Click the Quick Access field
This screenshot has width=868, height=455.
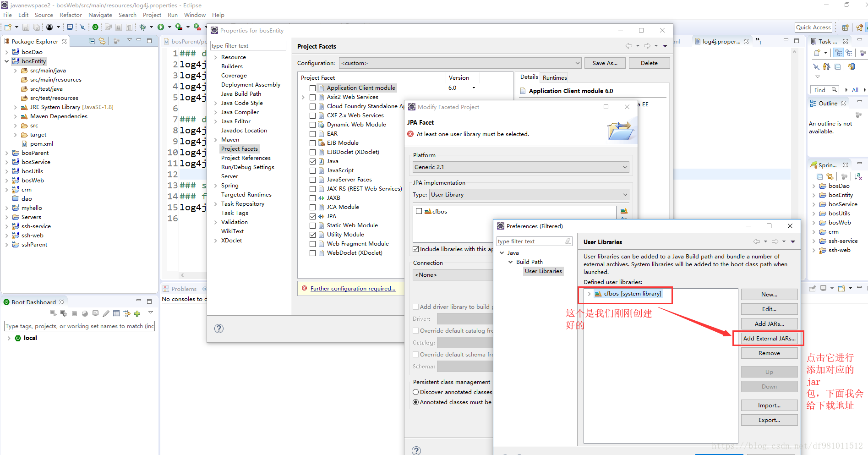(x=813, y=27)
